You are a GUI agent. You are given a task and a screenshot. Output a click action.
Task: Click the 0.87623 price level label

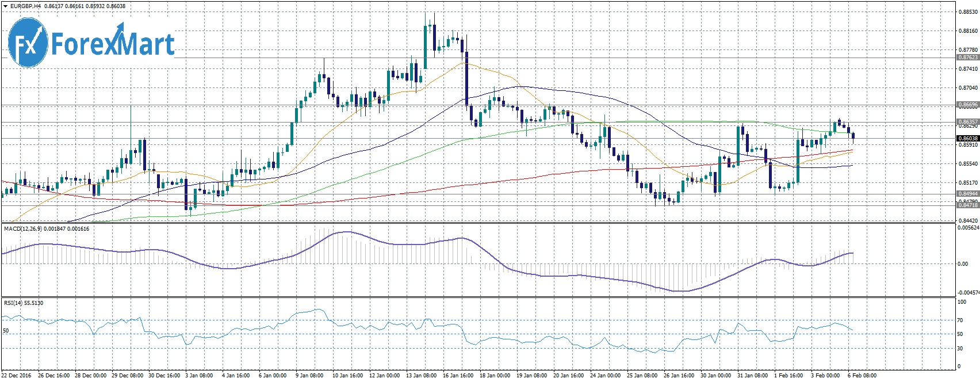click(x=968, y=58)
